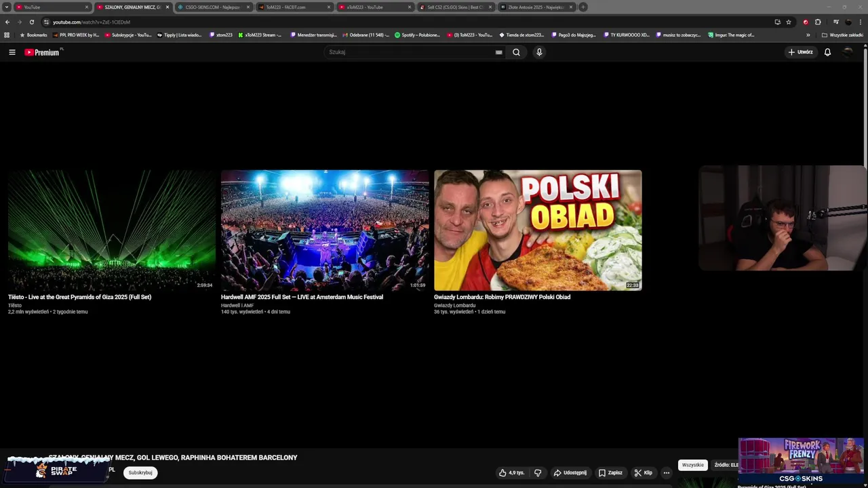Close the SZALONY, GENIALNY MECZ tab

pyautogui.click(x=167, y=7)
